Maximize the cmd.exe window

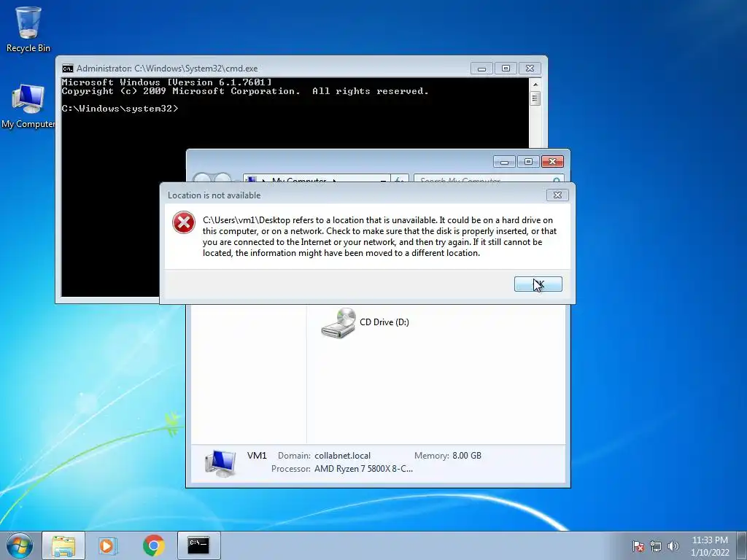(x=506, y=69)
